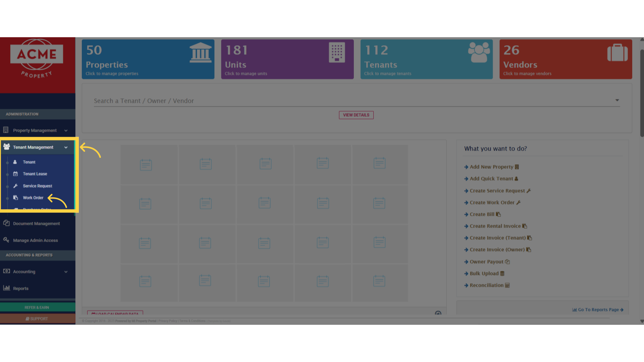Open the Create Rental Invoice link
Screen dimensions: 644x362
[x=495, y=226]
